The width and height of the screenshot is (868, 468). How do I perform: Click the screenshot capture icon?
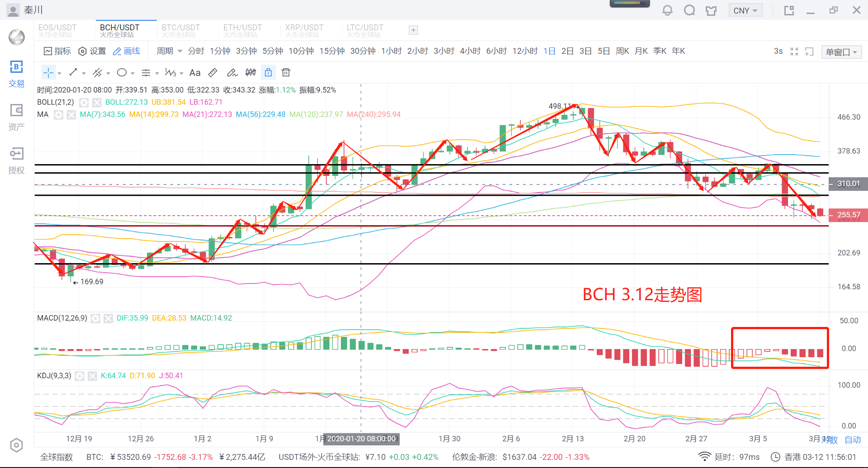point(809,52)
